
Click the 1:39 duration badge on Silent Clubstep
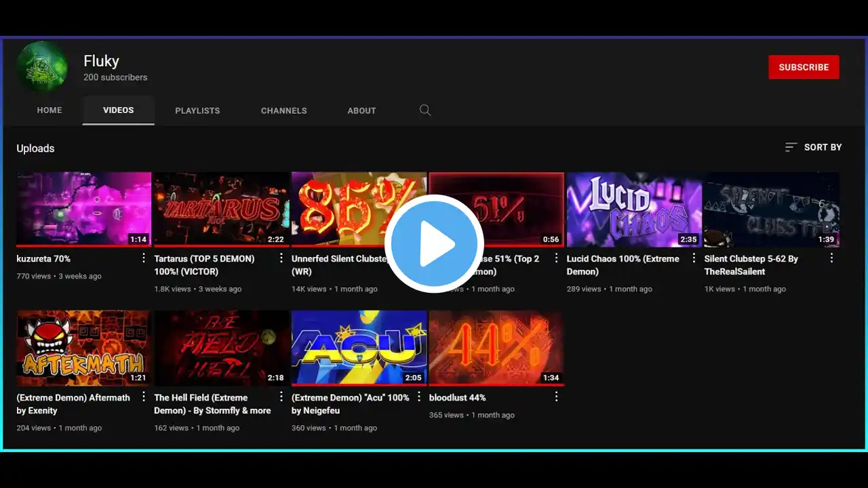point(826,239)
